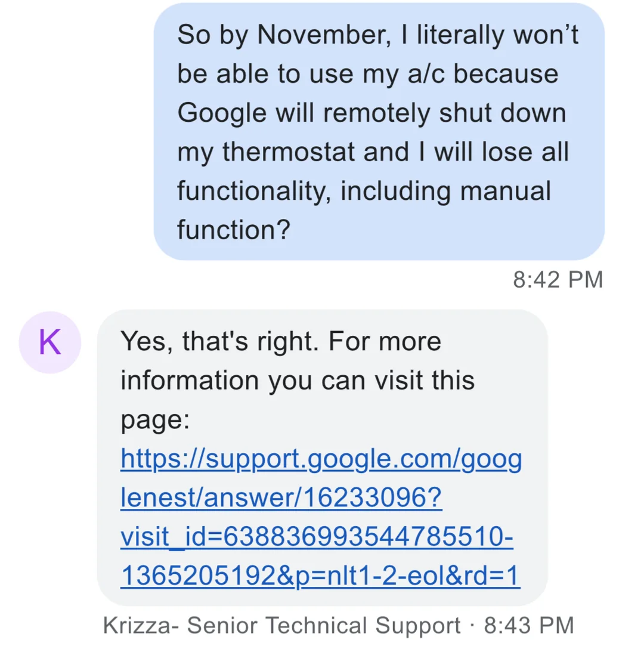Click the phrase "Google will remotely shut down"
Viewport: 644px width, 649px height.
pyautogui.click(x=371, y=113)
